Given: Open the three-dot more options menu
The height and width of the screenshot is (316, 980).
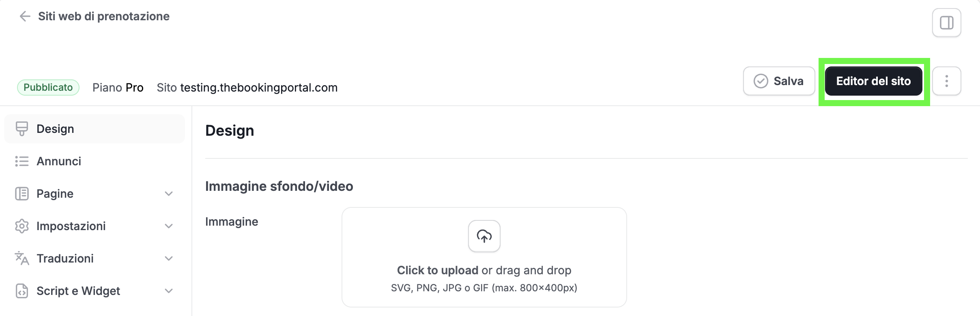Looking at the screenshot, I should coord(946,81).
